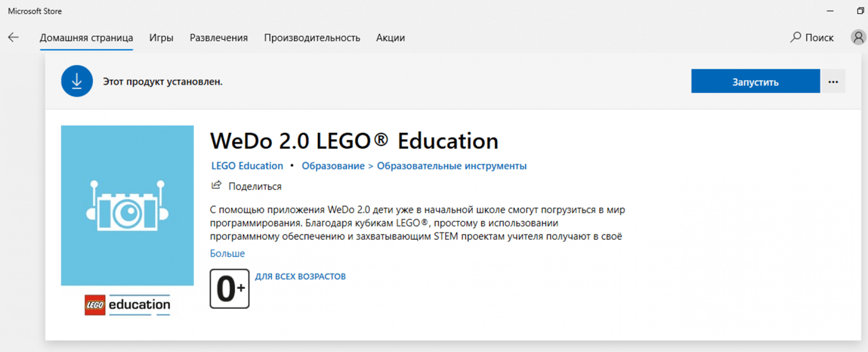Image resolution: width=868 pixels, height=352 pixels.
Task: Open the user account profile icon
Action: click(x=858, y=37)
